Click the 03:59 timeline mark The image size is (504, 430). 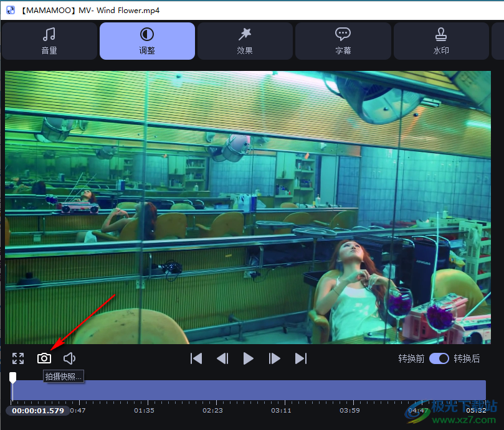coord(349,411)
